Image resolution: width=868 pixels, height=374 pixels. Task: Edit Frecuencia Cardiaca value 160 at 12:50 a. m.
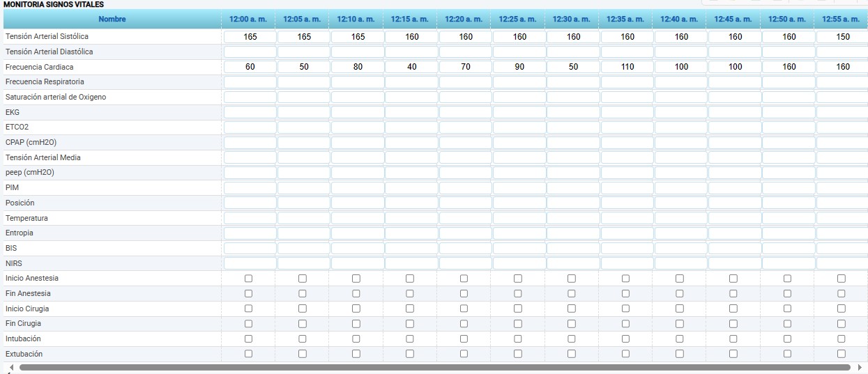click(x=789, y=67)
